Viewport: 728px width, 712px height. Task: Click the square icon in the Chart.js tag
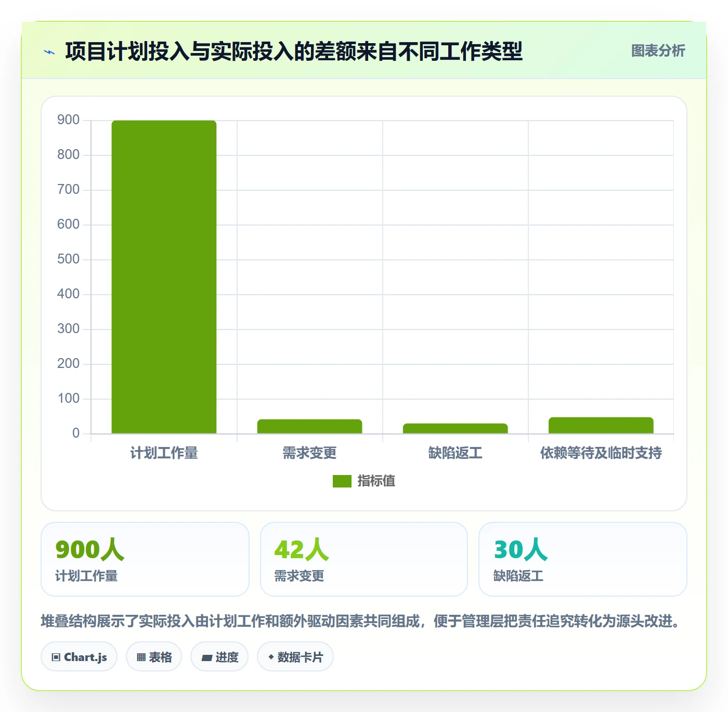click(x=56, y=657)
